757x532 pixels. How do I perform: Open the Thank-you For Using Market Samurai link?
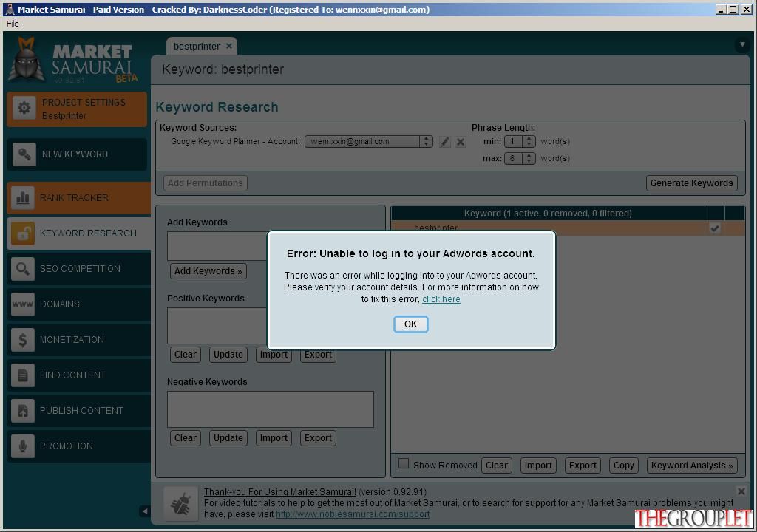click(x=280, y=492)
